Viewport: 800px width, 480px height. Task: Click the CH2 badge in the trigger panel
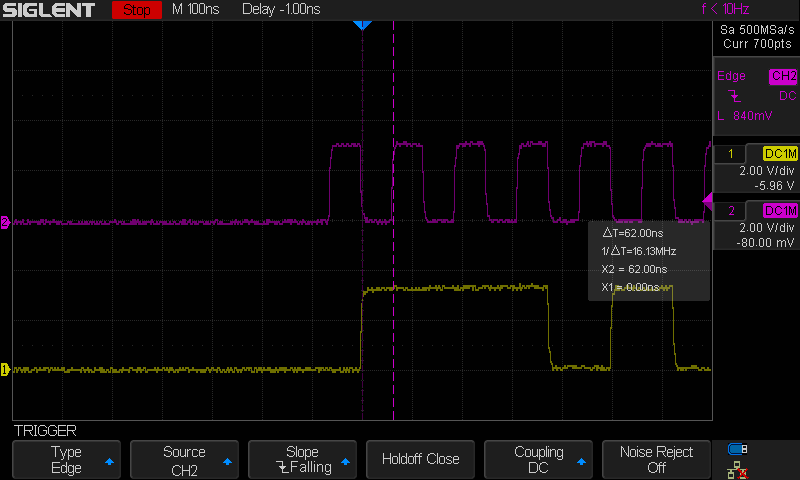(782, 76)
